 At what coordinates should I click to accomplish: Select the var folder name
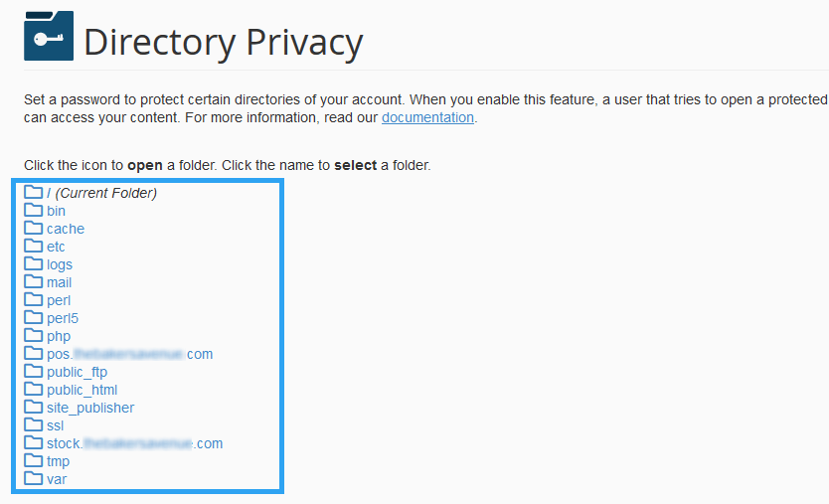57,479
